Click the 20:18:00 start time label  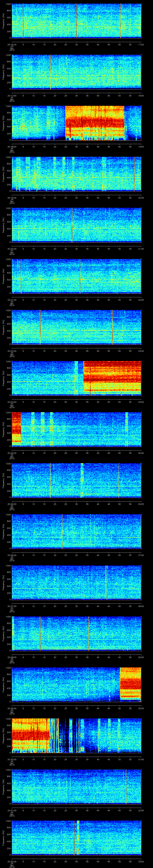point(12,147)
